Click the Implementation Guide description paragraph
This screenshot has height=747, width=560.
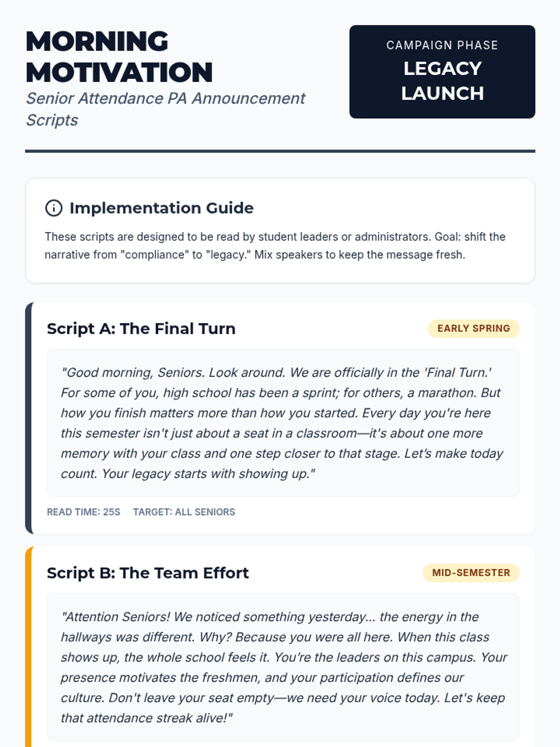[x=275, y=246]
